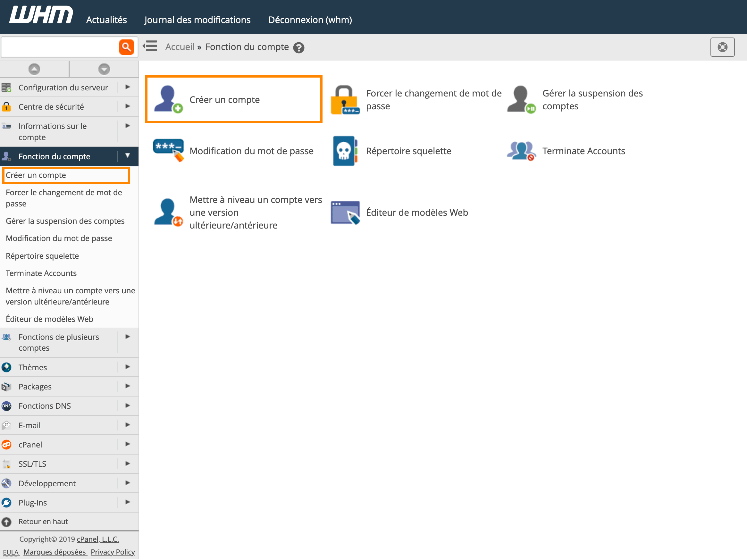This screenshot has height=560, width=747.
Task: Click the Gérer la suspension user icon
Action: [521, 99]
